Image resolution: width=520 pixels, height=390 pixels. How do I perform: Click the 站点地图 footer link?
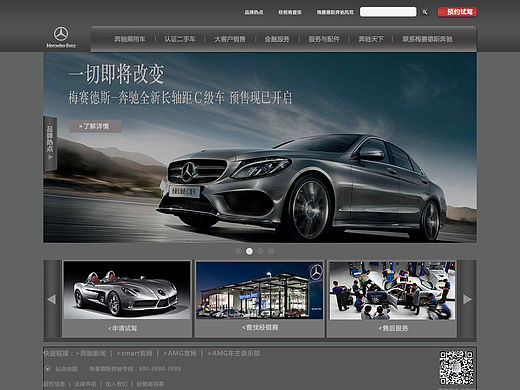pyautogui.click(x=66, y=369)
